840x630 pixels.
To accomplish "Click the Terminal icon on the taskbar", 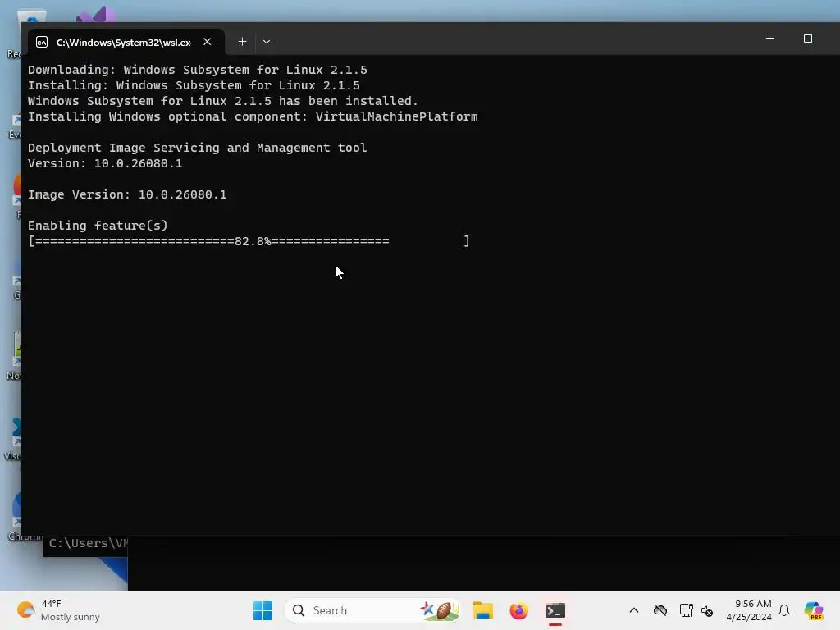I will point(555,610).
